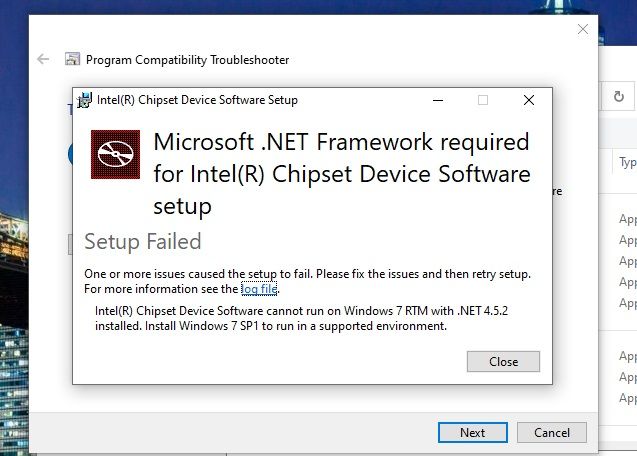This screenshot has height=456, width=637.
Task: Click the back arrow in the troubleshooter
Action: (x=43, y=59)
